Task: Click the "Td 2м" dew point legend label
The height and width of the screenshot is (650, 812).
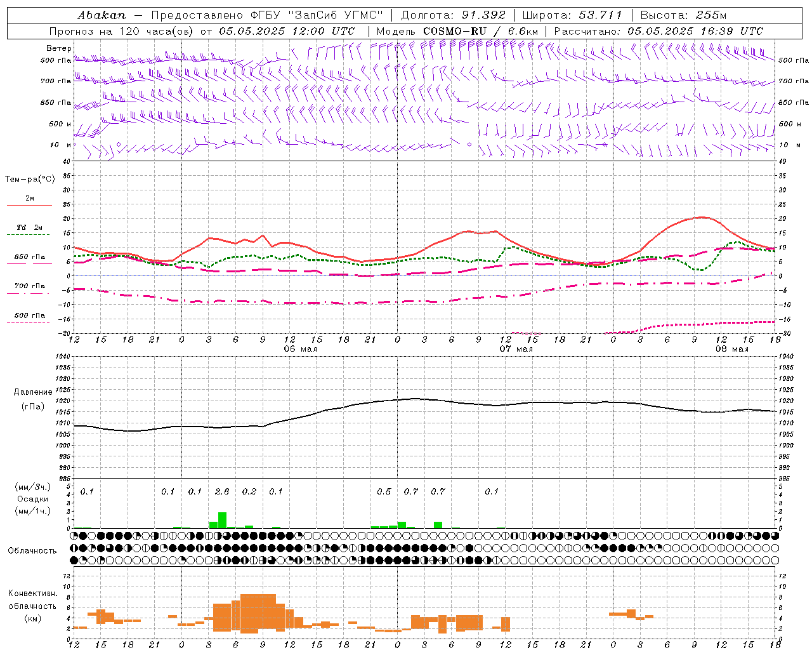Action: coord(30,227)
